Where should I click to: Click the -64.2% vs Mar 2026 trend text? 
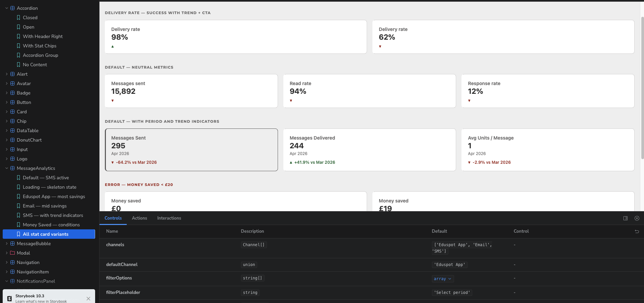click(x=136, y=162)
